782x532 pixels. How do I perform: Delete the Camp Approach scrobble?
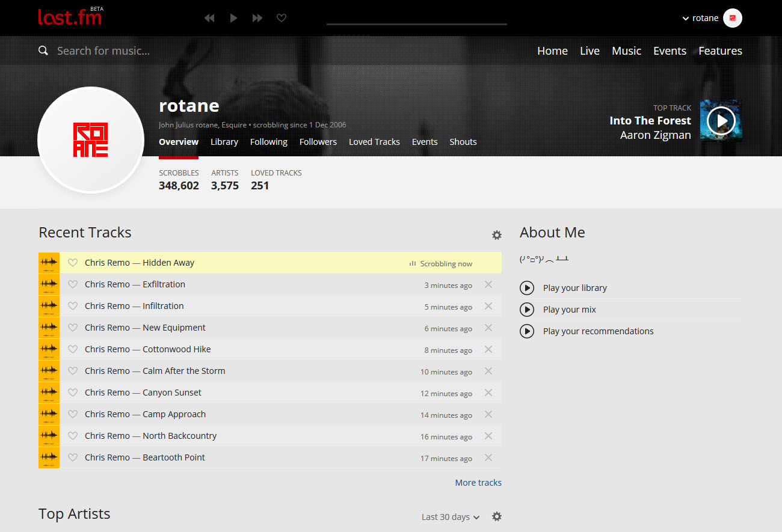(488, 414)
